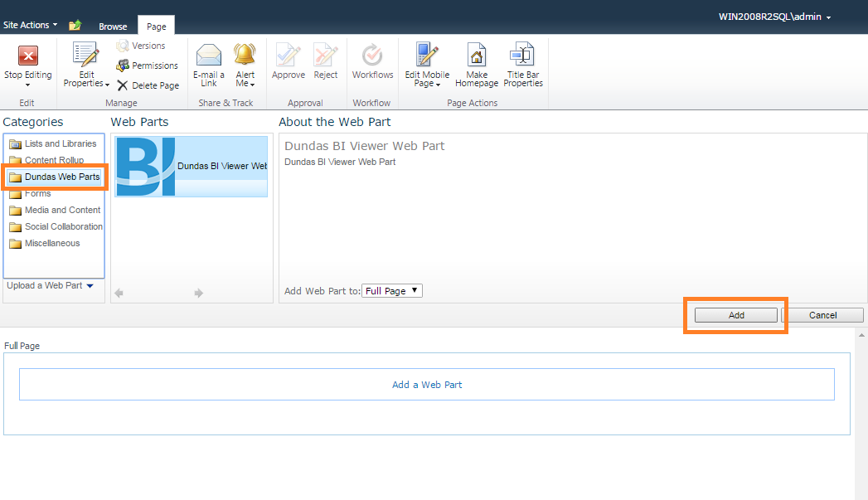
Task: Click the Stop Editing red X icon
Action: tap(27, 56)
